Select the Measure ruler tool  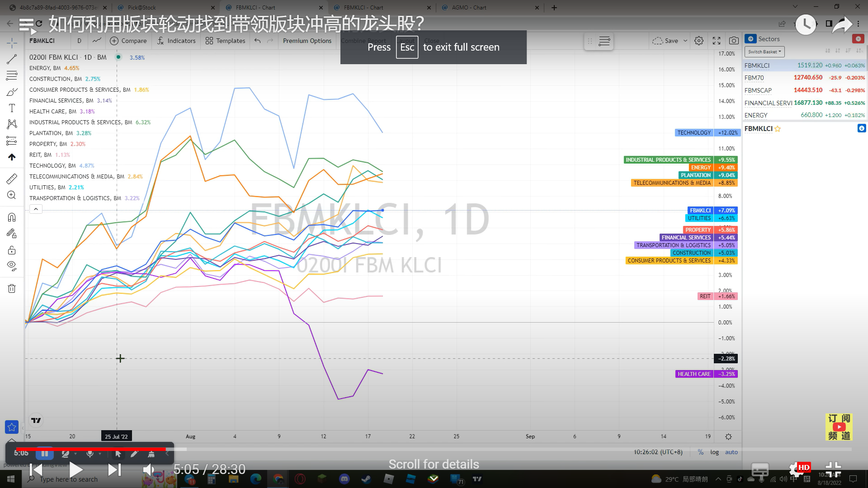pos(11,178)
